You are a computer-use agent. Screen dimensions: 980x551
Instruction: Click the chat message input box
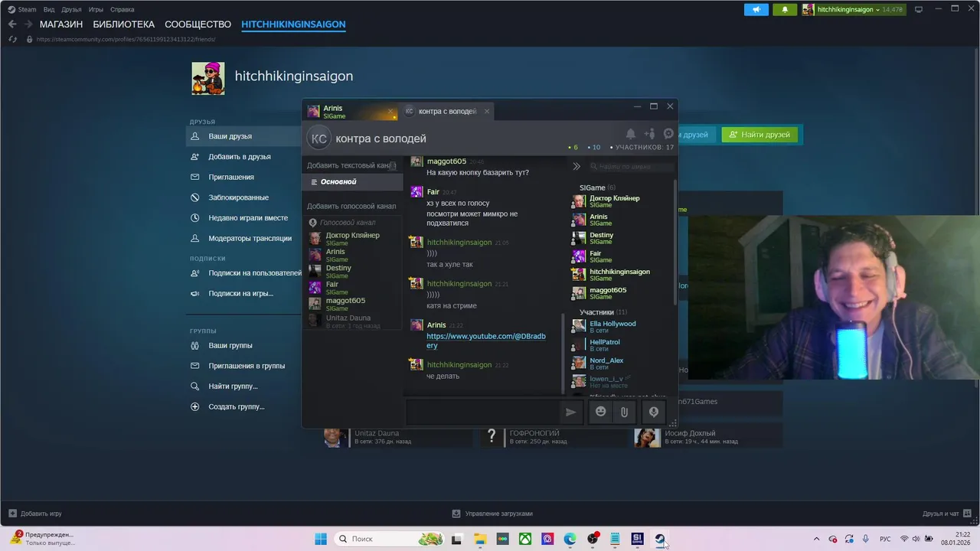click(x=482, y=412)
